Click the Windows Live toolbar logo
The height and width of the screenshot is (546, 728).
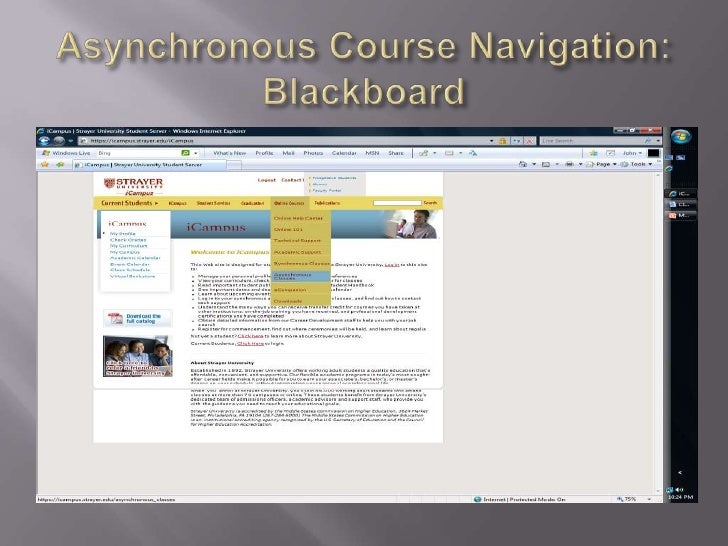(x=66, y=153)
